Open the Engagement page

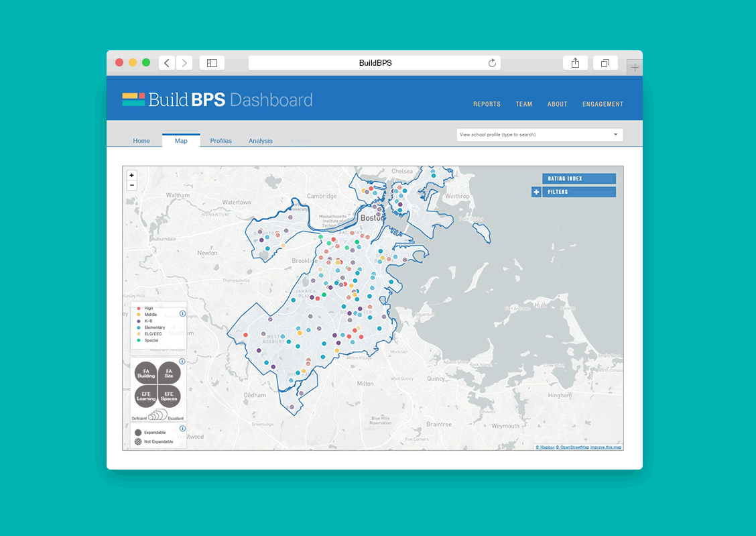[603, 104]
